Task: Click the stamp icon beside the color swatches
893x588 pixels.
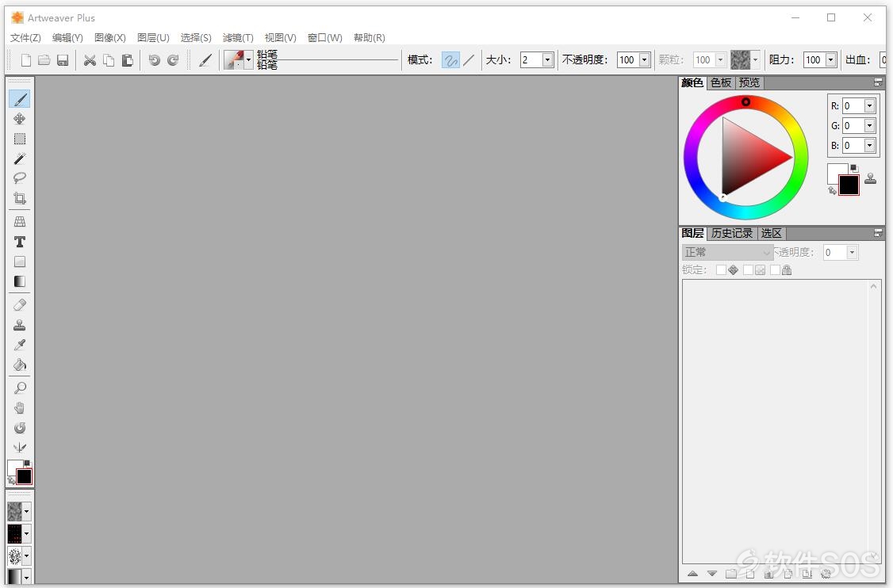Action: 870,179
